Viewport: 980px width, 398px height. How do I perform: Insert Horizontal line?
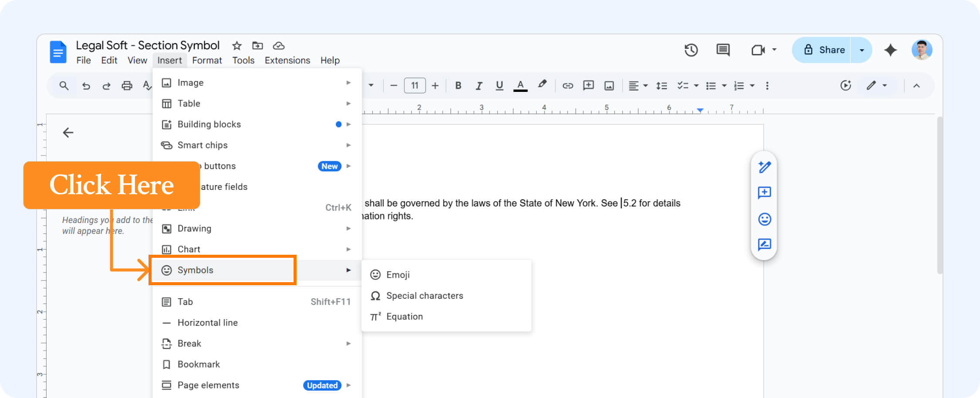point(257,323)
